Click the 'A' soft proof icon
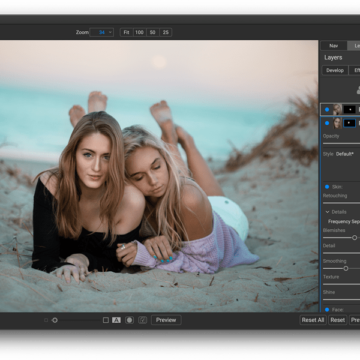360x360 pixels. (116, 320)
